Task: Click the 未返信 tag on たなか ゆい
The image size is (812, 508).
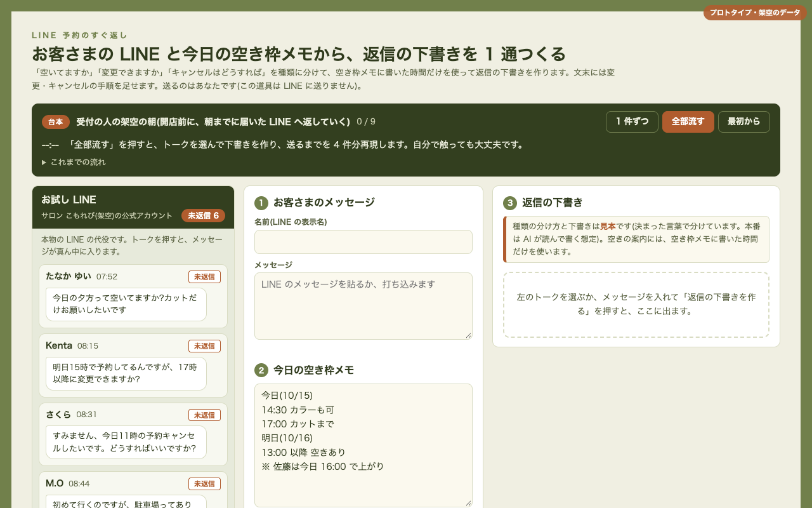Action: point(204,277)
